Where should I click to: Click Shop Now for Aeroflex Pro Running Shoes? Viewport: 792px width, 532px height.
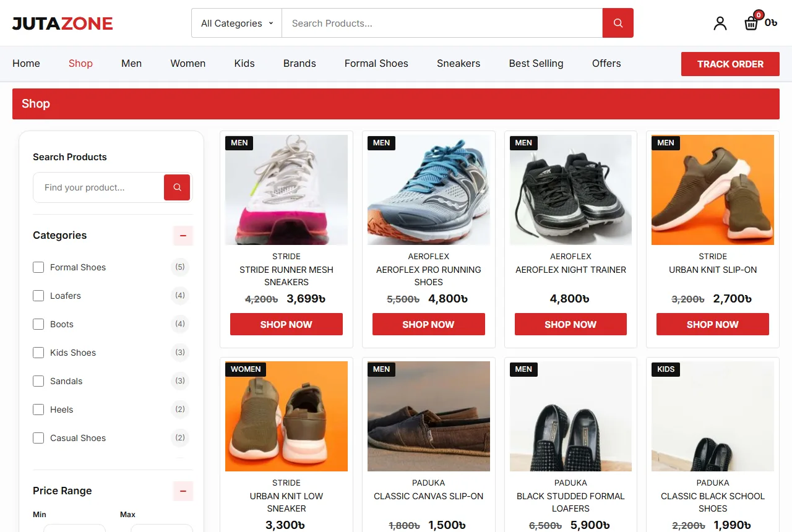pos(429,324)
